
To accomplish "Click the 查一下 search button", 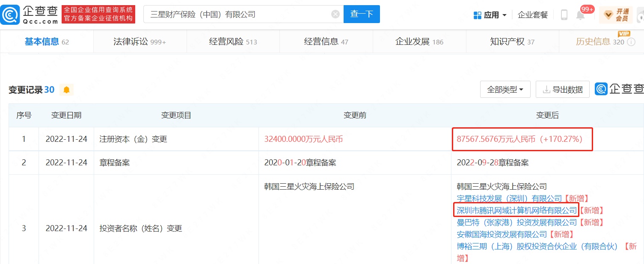I will (x=362, y=14).
